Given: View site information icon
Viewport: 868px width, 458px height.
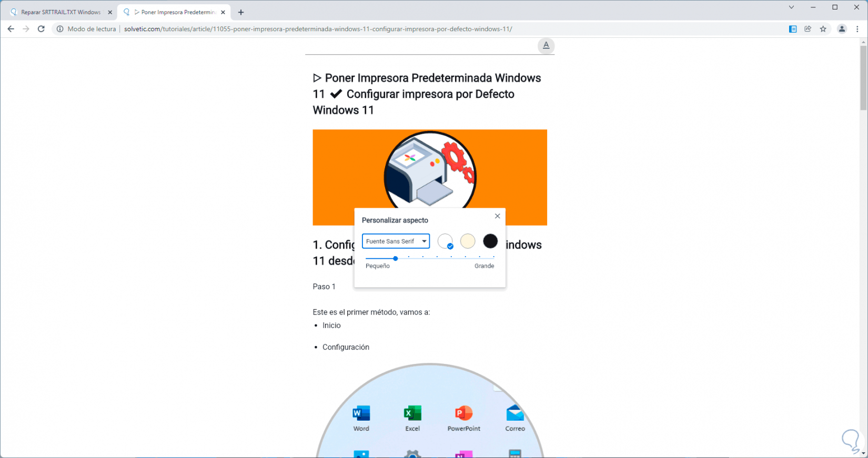Looking at the screenshot, I should [60, 29].
